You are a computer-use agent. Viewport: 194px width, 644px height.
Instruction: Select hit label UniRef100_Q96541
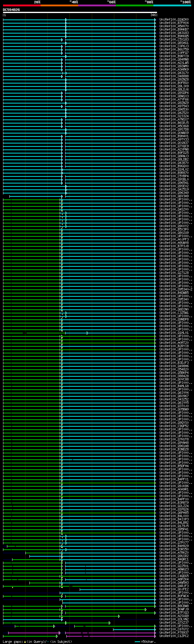click(x=174, y=183)
